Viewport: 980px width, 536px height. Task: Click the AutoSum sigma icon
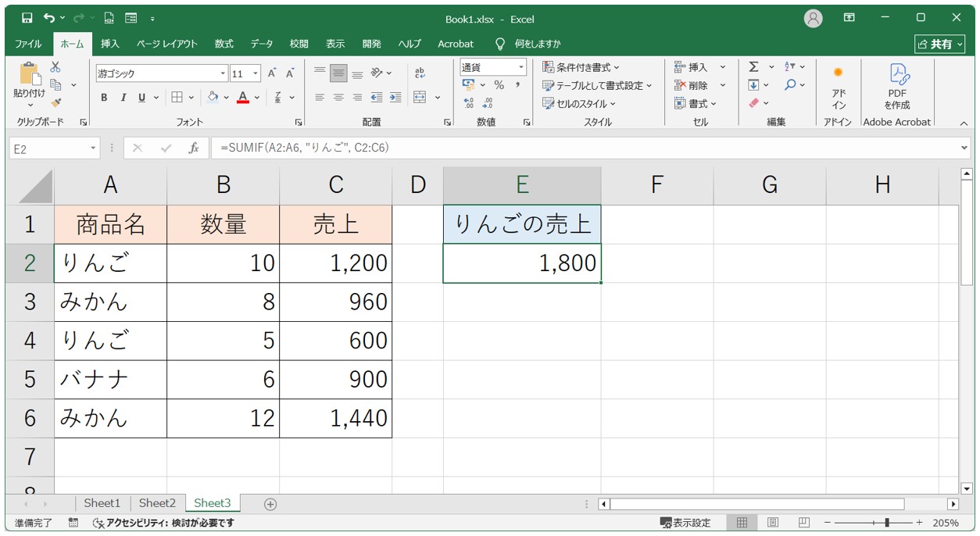(753, 67)
